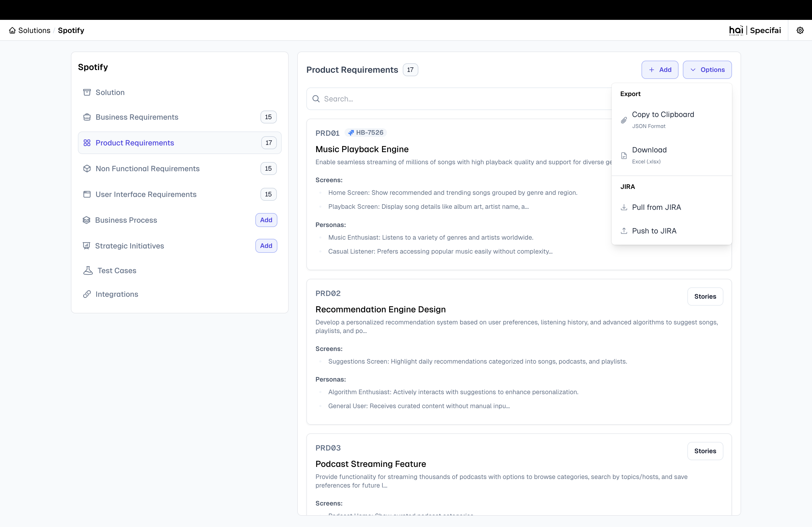This screenshot has width=812, height=527.
Task: Click the Test Cases flask icon
Action: (88, 271)
